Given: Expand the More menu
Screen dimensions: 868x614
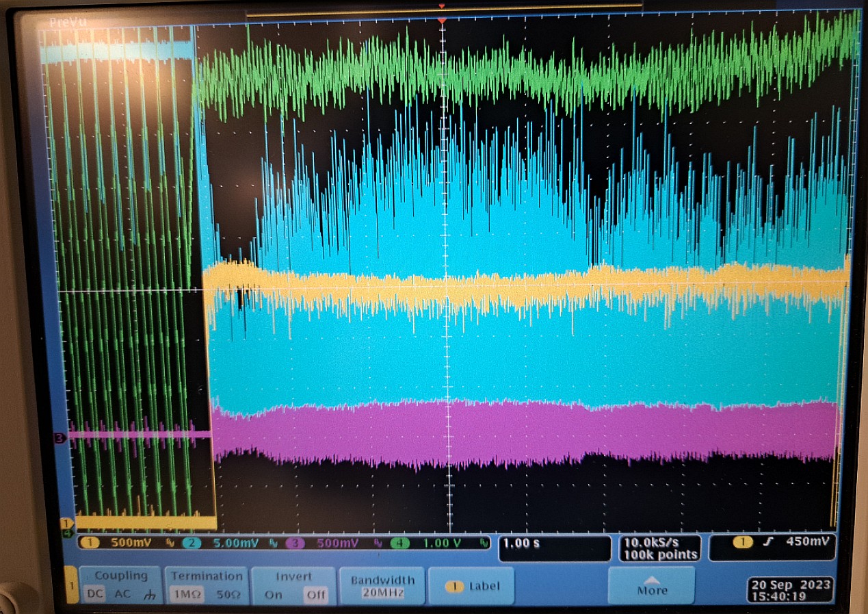Looking at the screenshot, I should (x=651, y=585).
